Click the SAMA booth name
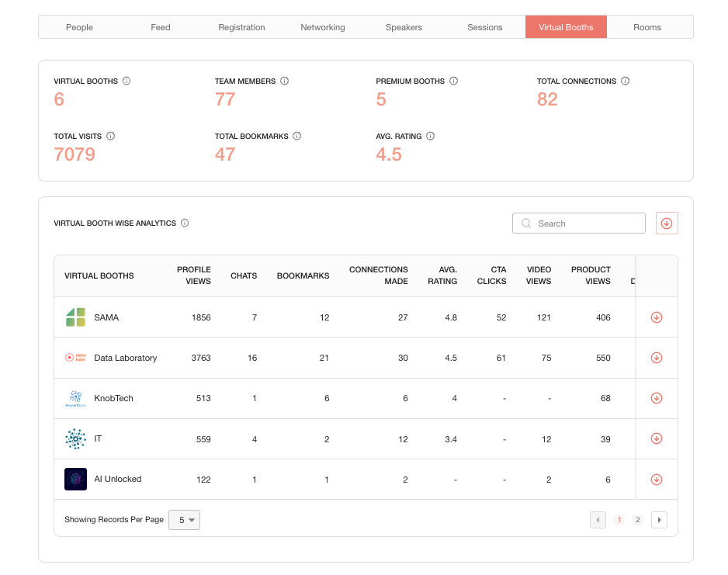The image size is (728, 575). pos(106,317)
